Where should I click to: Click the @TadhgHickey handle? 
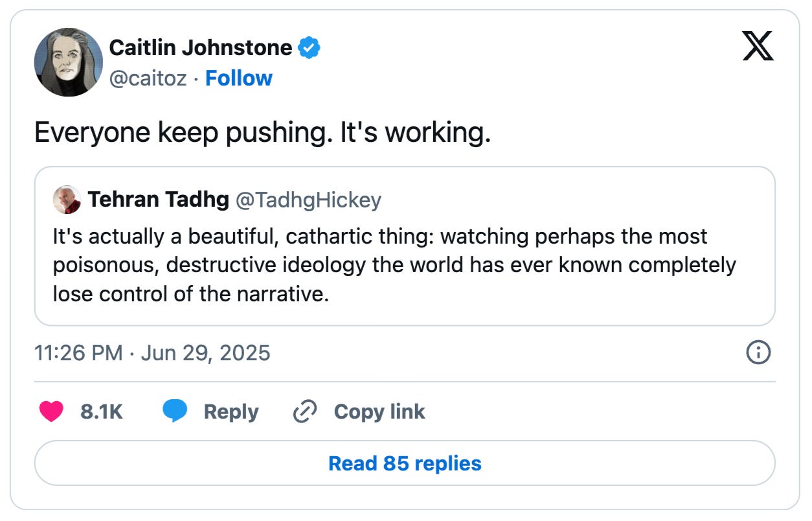[x=308, y=200]
